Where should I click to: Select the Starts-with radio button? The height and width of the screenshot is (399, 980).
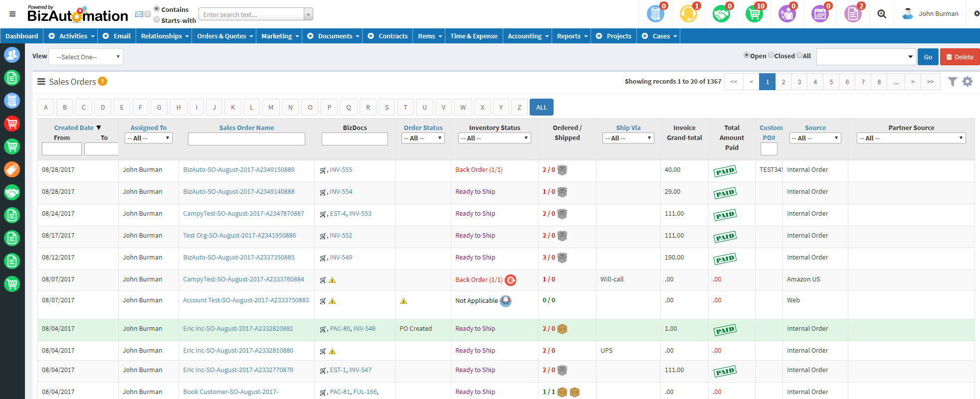point(157,20)
